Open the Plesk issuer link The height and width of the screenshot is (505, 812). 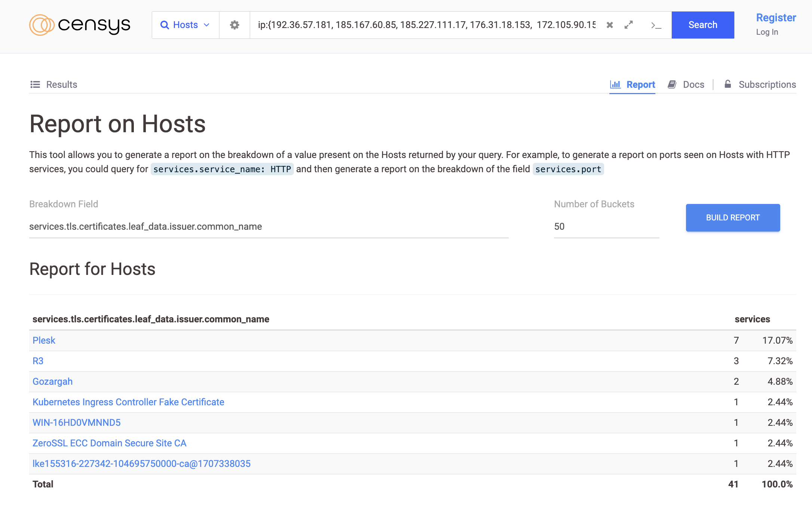click(44, 340)
